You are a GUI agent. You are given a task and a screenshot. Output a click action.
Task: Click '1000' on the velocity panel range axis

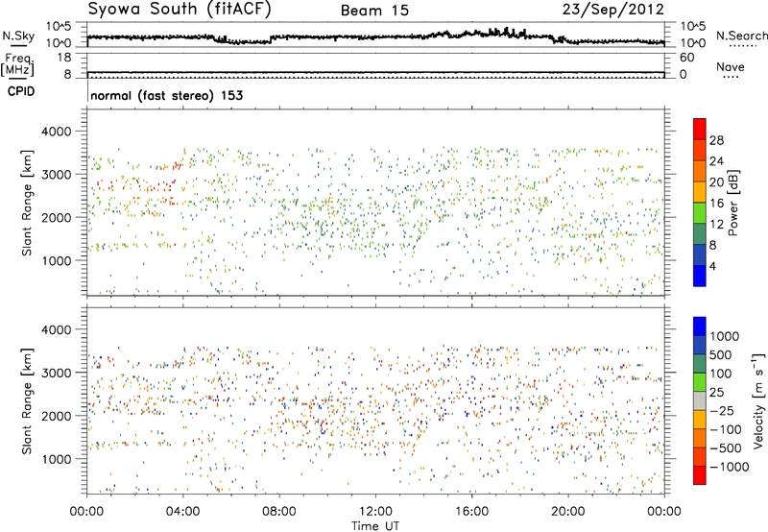56,459
